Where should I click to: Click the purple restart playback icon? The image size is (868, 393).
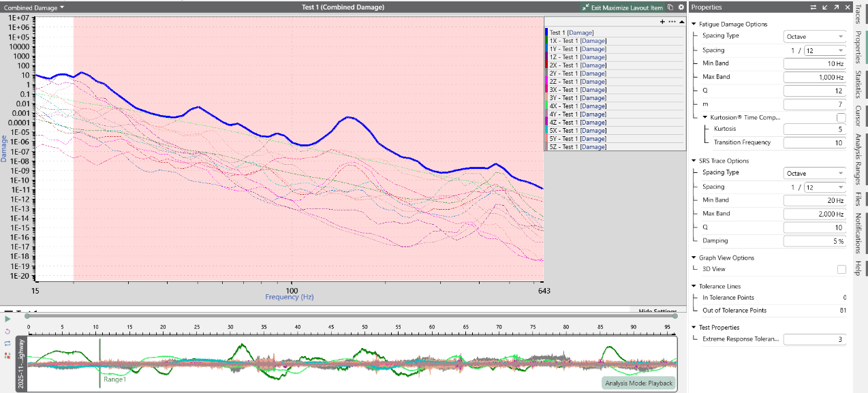pos(7,331)
